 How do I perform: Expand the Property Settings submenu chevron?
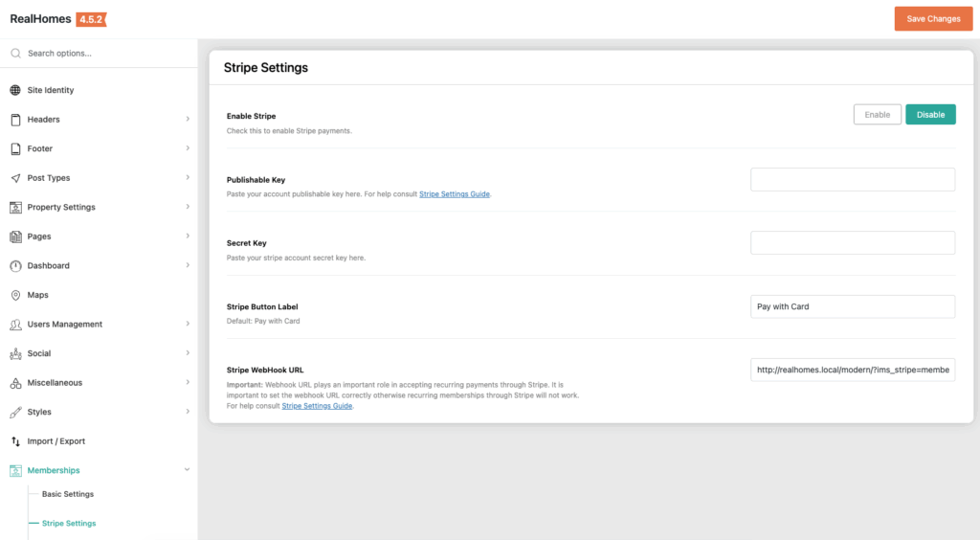click(188, 207)
